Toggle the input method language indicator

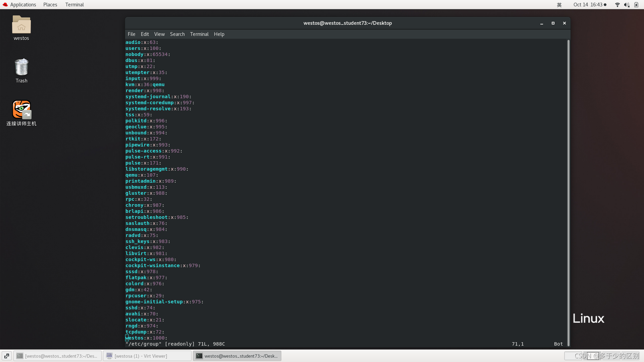(559, 5)
